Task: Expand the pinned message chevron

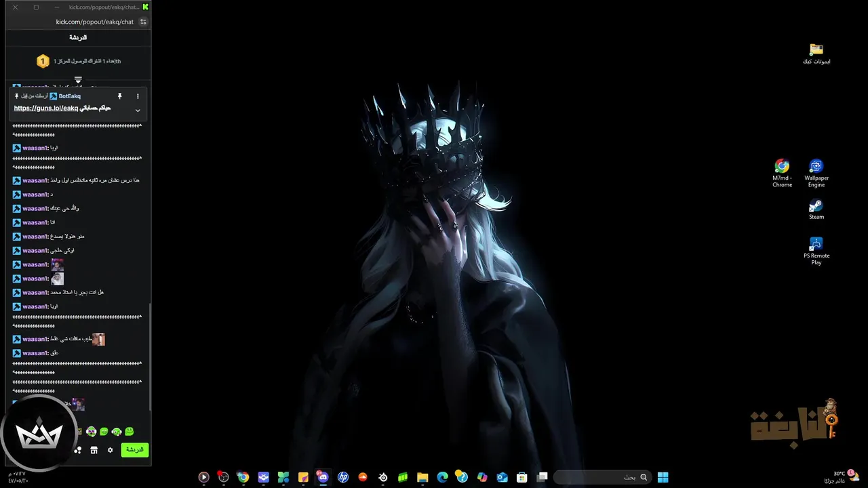Action: click(138, 110)
